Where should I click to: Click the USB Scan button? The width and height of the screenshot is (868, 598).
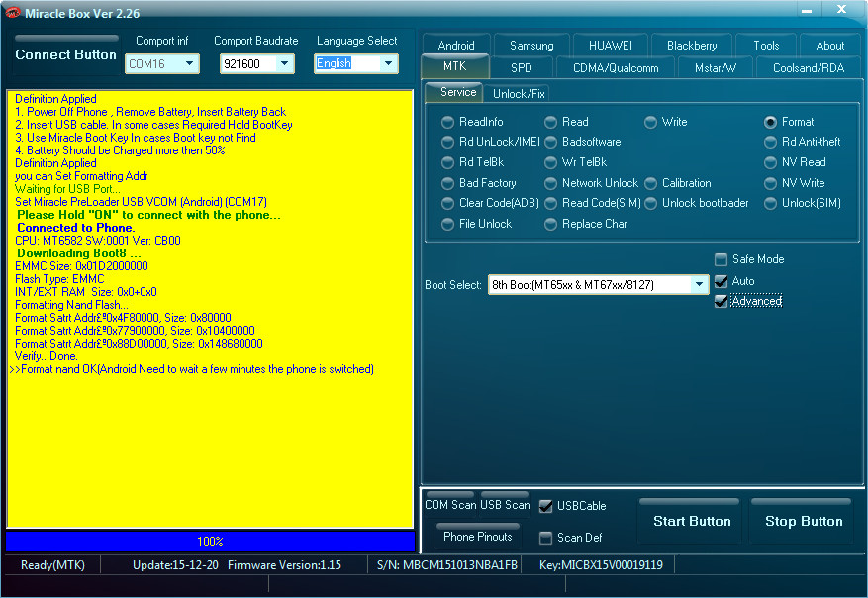coord(505,504)
